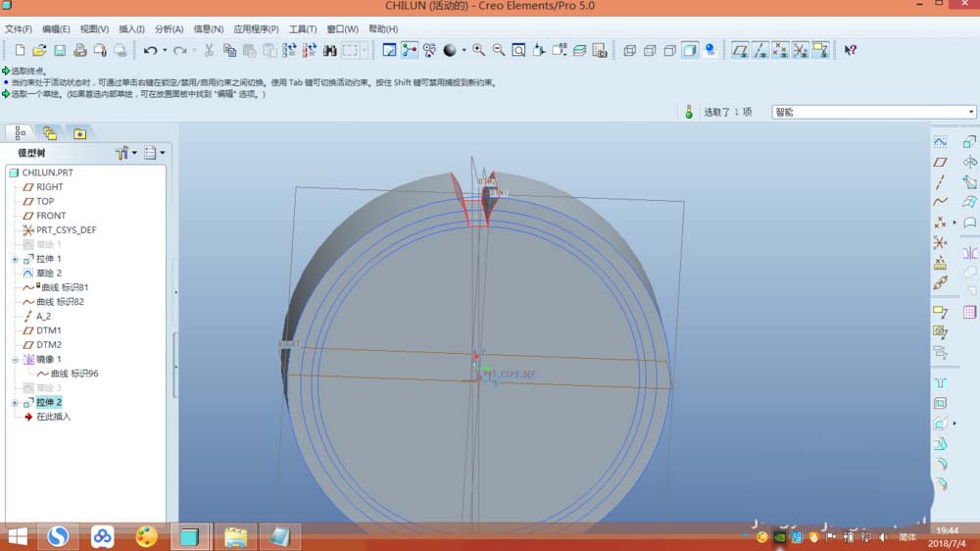Toggle hidden line display mode
The height and width of the screenshot is (551, 980).
click(x=650, y=50)
